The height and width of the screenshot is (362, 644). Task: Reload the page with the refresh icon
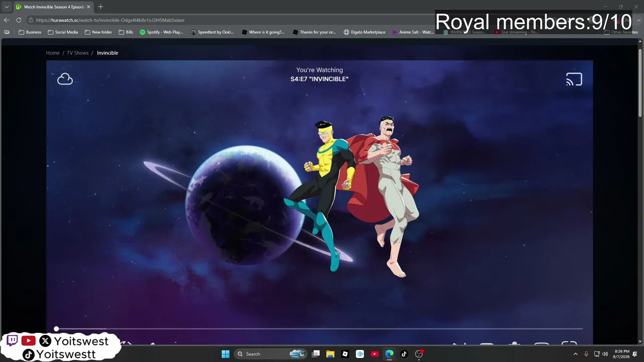coord(19,20)
